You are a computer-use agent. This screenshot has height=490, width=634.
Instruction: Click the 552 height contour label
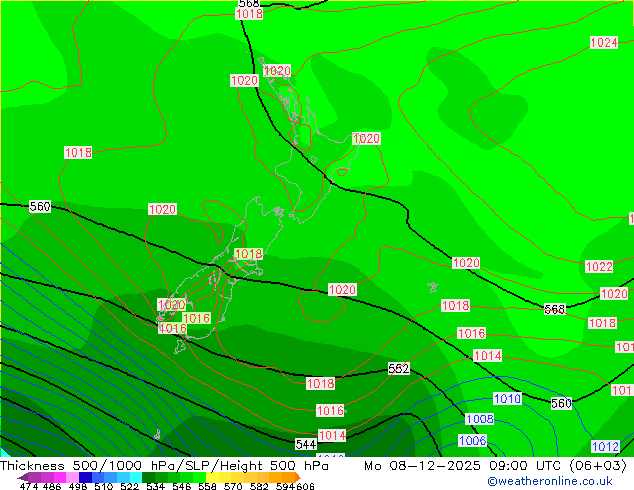pos(399,368)
